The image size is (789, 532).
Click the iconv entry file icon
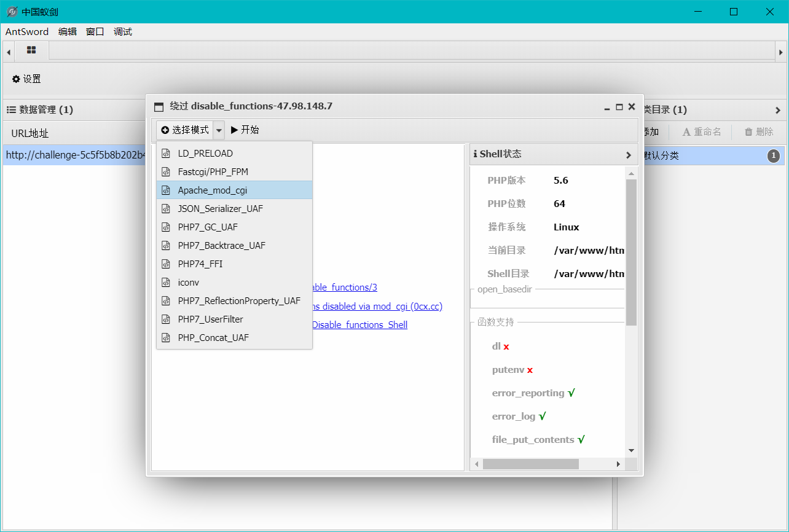click(x=165, y=283)
